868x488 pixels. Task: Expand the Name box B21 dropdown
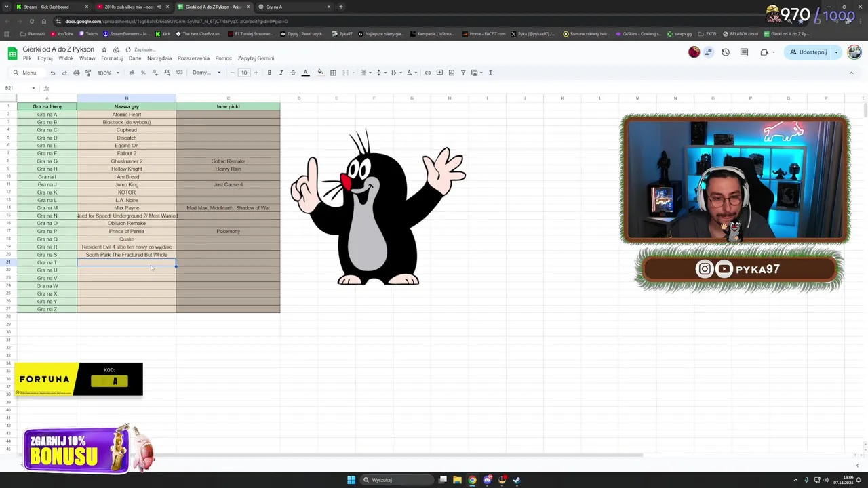[33, 88]
